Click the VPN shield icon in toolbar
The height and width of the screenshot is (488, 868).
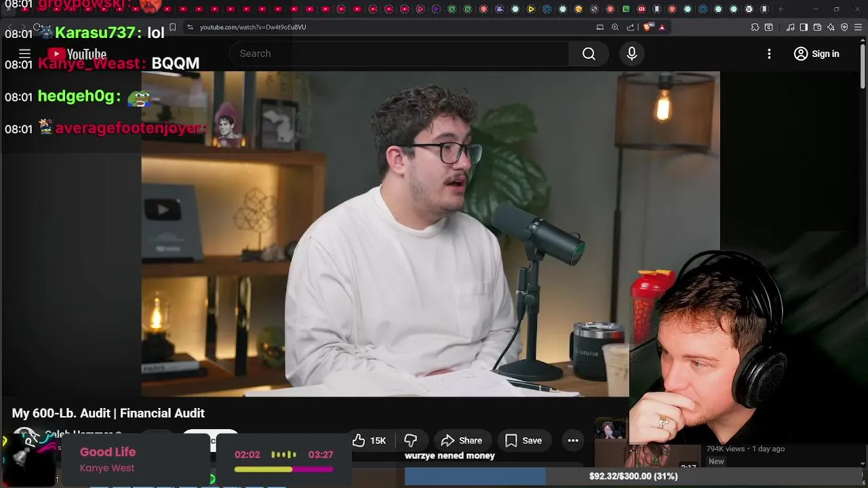844,27
